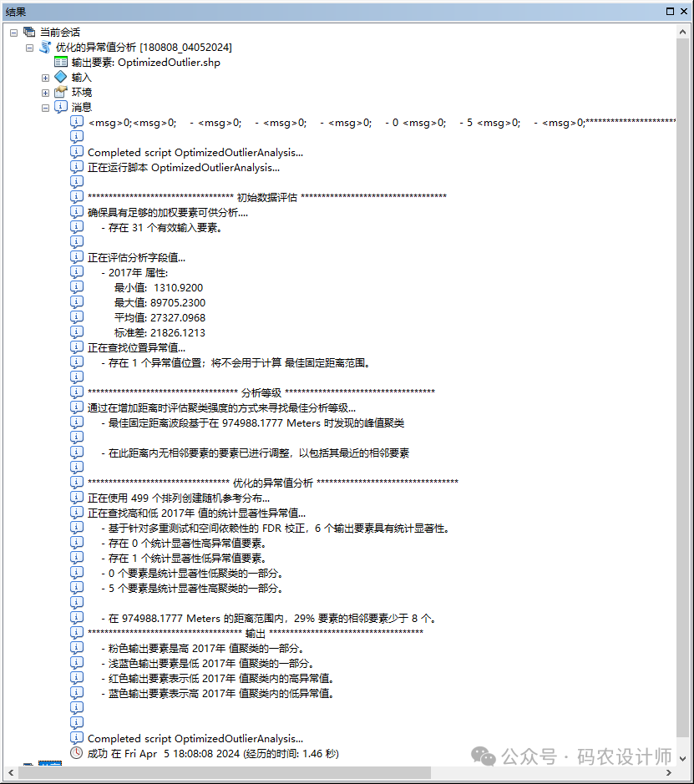Maximize the 结果 results panel
This screenshot has height=784, width=694.
[671, 10]
